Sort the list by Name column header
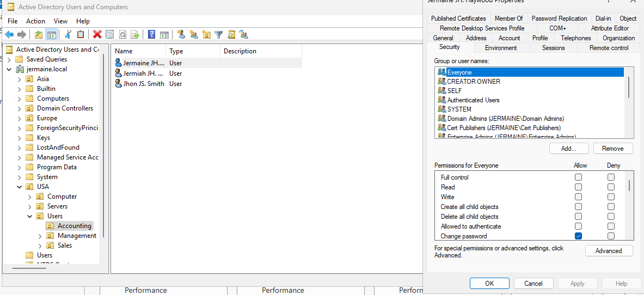This screenshot has width=644, height=295. click(138, 51)
